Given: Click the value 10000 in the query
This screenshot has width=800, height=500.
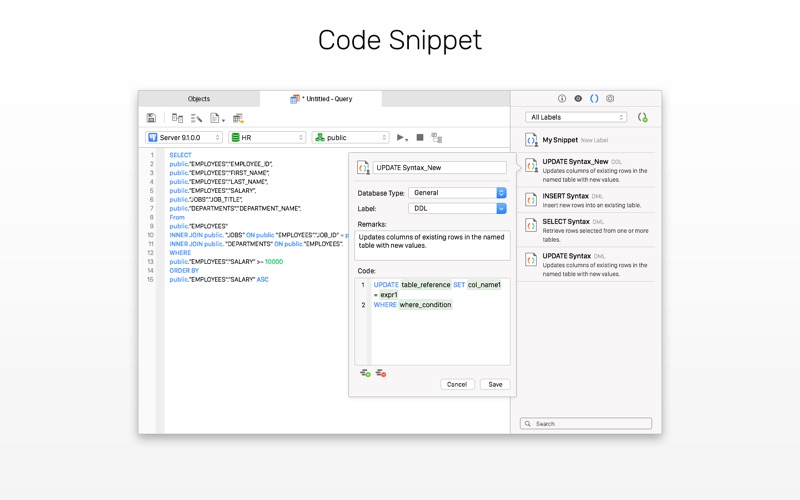Looking at the screenshot, I should [x=274, y=261].
